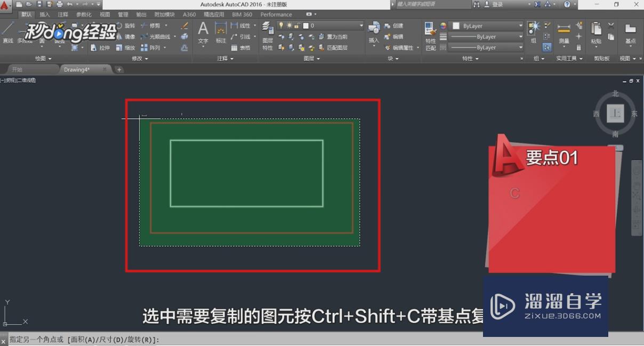Toggle the layer on/off lightbulb icon
The height and width of the screenshot is (346, 644).
tap(281, 25)
